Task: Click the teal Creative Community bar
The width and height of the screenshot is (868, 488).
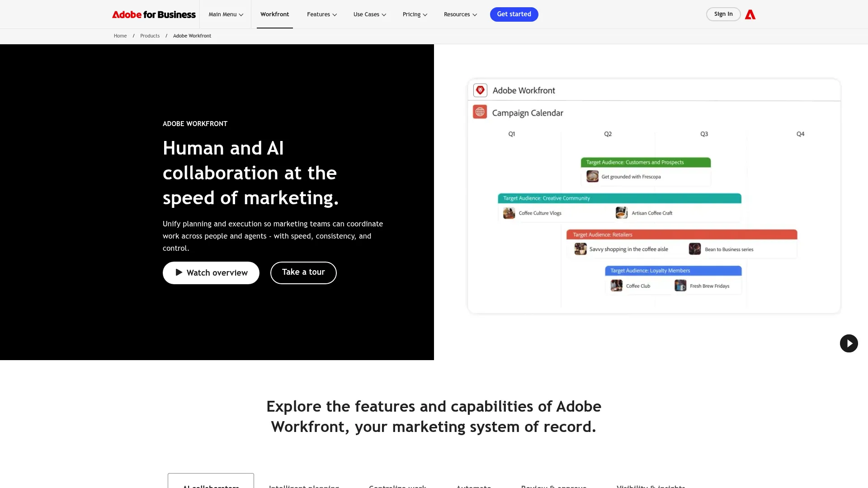Action: tap(619, 198)
